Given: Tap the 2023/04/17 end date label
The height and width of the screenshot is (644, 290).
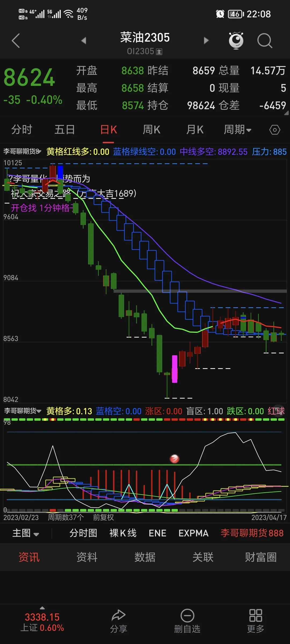Looking at the screenshot, I should click(269, 517).
